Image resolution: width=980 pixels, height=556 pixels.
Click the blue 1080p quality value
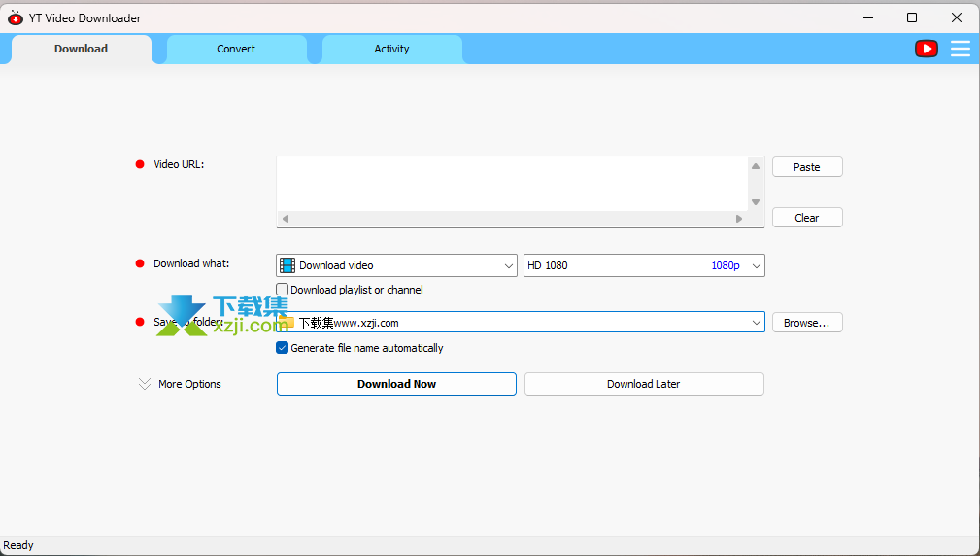click(x=725, y=265)
